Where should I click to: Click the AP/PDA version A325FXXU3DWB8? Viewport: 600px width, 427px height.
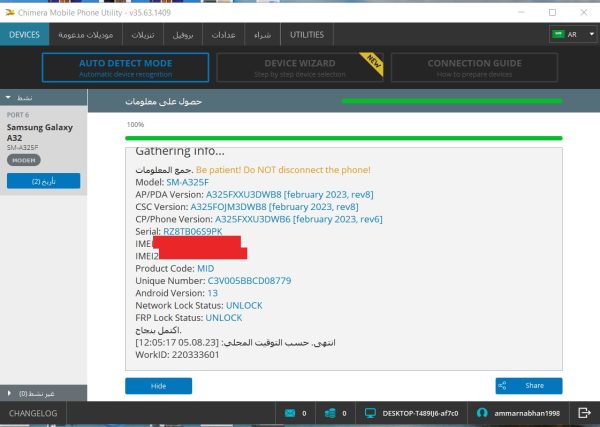pos(243,194)
